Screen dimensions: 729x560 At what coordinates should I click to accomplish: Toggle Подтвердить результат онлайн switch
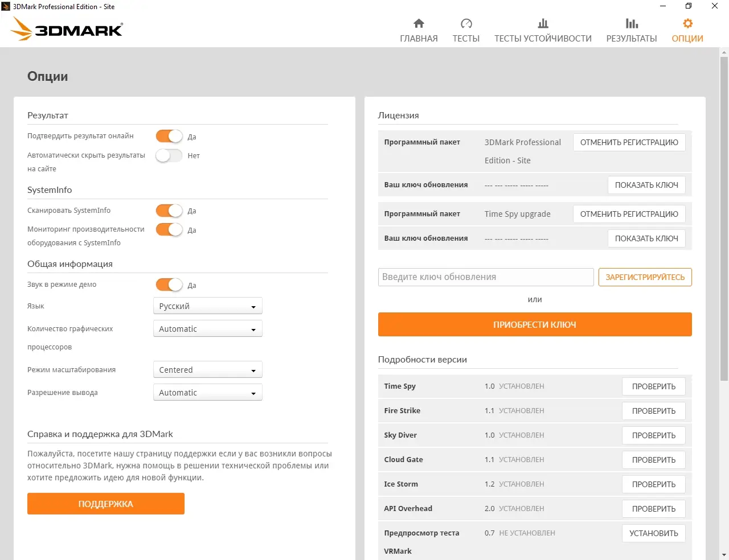169,137
